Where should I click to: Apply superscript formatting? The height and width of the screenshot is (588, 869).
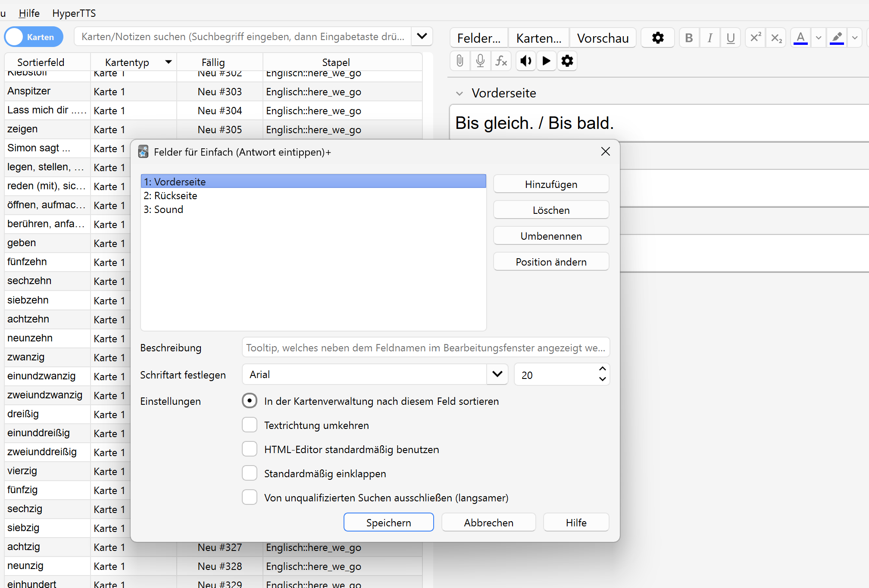pyautogui.click(x=755, y=38)
